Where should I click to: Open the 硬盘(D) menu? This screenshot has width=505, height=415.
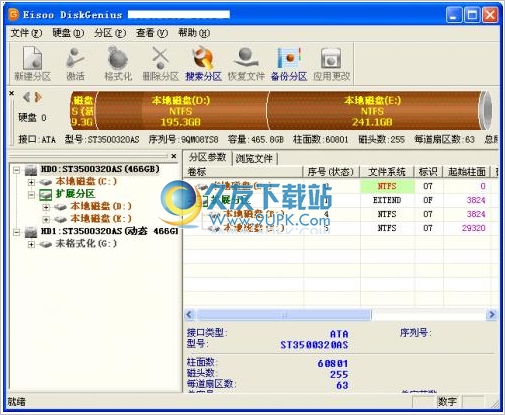click(x=68, y=33)
